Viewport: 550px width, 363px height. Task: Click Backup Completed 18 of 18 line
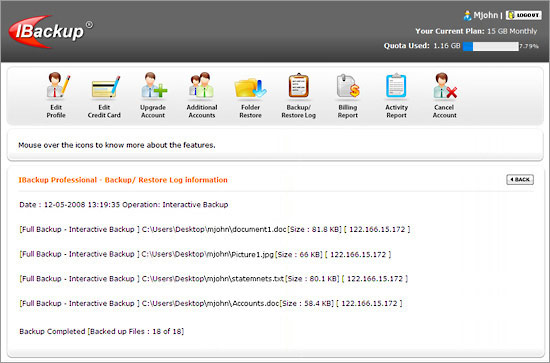click(102, 331)
